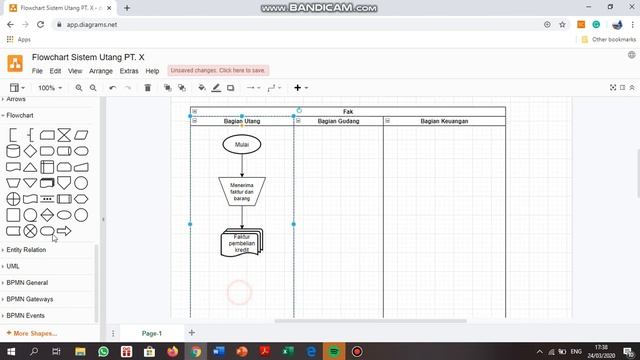Viewport: 640px width, 360px height.
Task: Open the 100% zoom level dropdown
Action: [50, 88]
